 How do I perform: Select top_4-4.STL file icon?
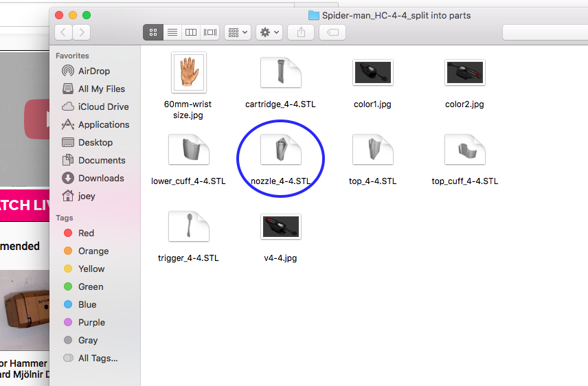[373, 149]
